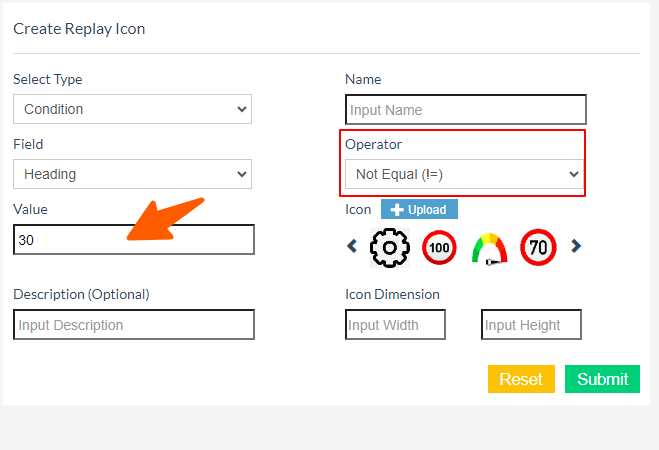Choose the 100 speed limit sign icon
This screenshot has height=450, width=659.
pos(440,247)
